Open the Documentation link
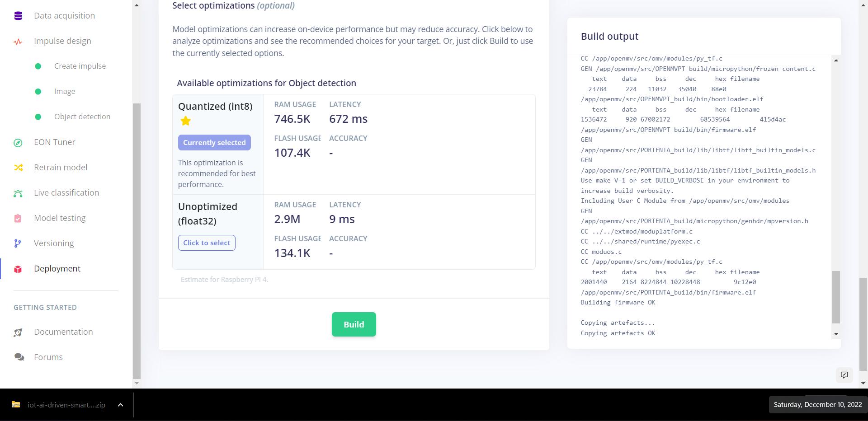The width and height of the screenshot is (868, 421). pyautogui.click(x=63, y=332)
